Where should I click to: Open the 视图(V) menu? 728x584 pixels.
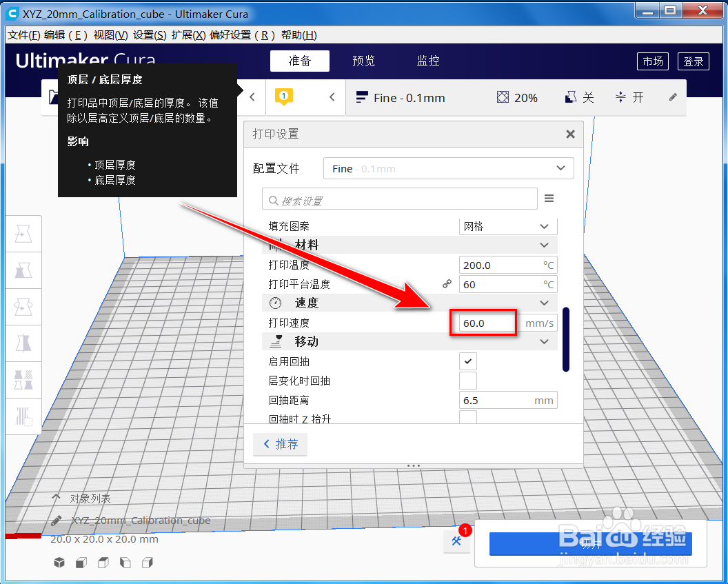tap(110, 34)
